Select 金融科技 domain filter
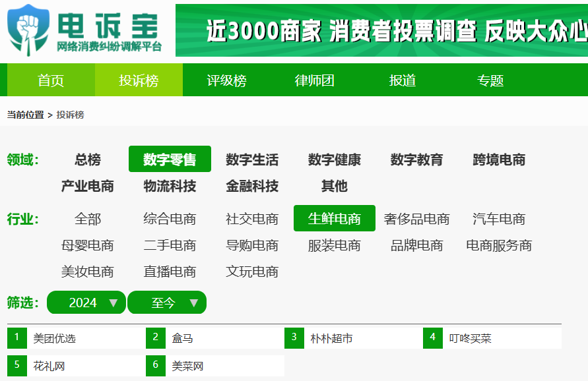 (x=252, y=186)
